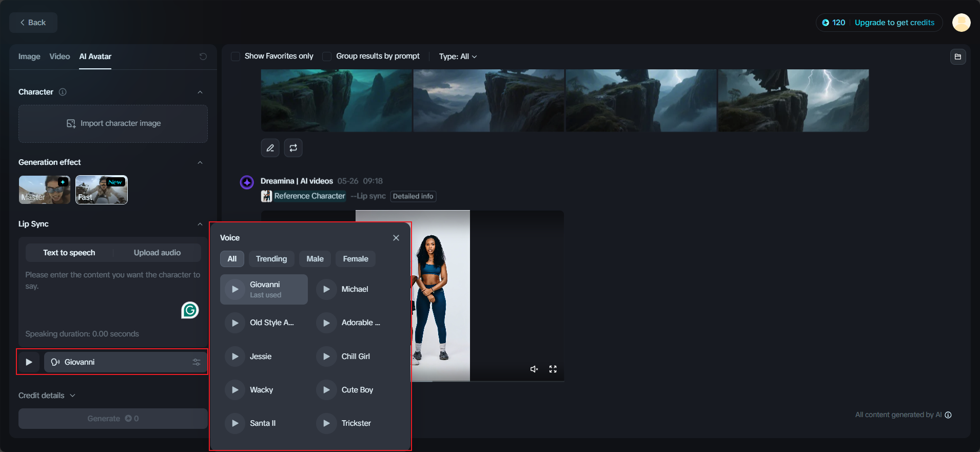Play selected voice beside Giovanni selector

click(x=29, y=362)
